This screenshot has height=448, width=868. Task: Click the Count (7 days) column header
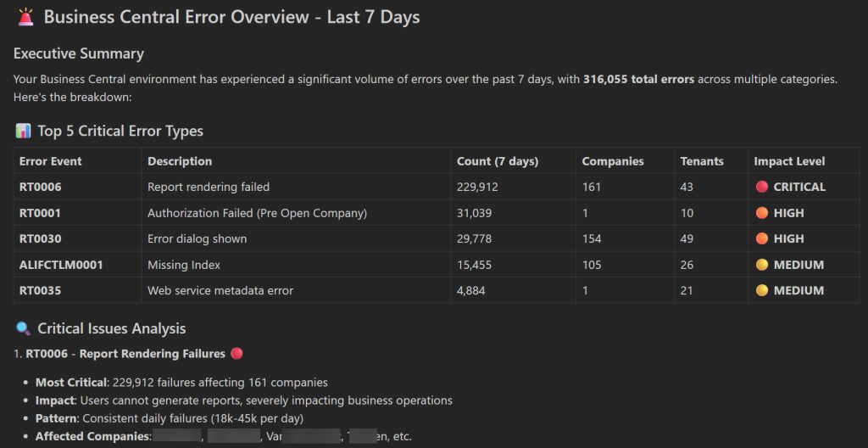(498, 161)
